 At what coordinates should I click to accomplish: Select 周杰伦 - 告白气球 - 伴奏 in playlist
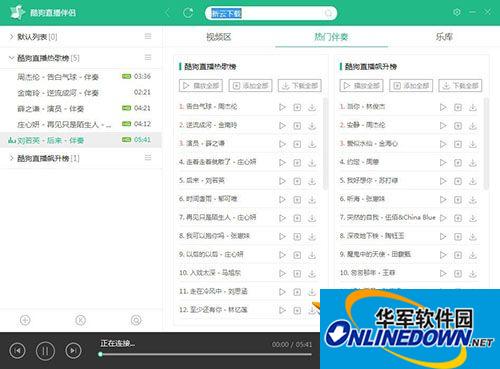[81, 77]
